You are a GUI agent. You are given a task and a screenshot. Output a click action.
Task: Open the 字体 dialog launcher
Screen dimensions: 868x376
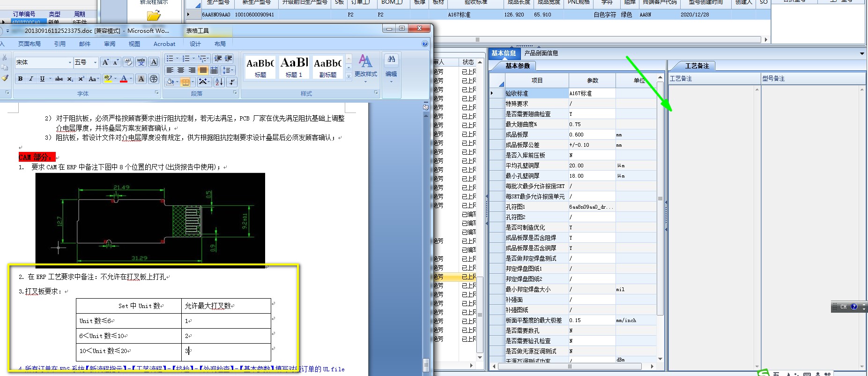[x=157, y=93]
